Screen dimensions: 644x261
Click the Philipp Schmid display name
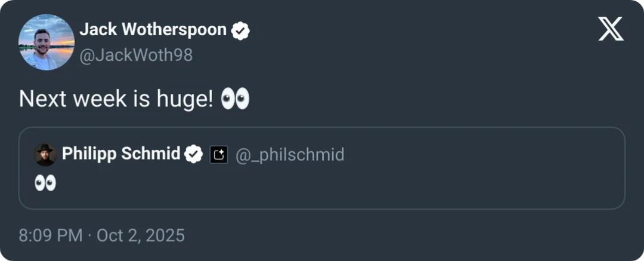coord(121,154)
